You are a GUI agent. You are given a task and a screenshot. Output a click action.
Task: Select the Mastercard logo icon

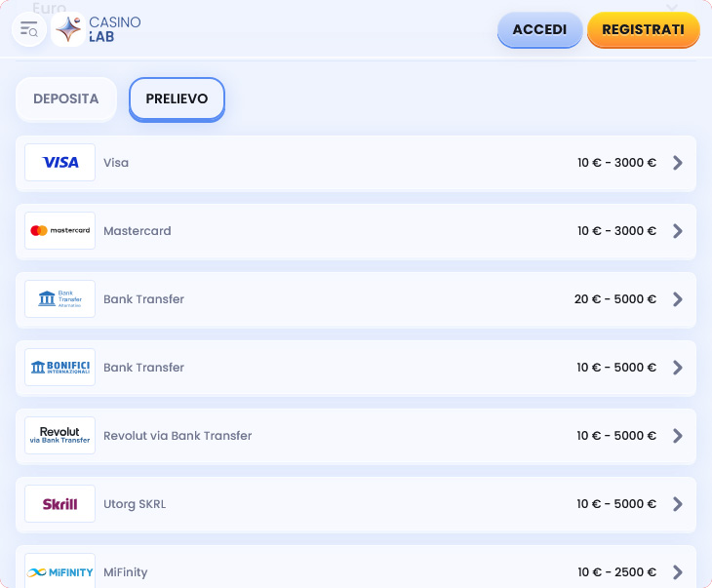click(59, 231)
